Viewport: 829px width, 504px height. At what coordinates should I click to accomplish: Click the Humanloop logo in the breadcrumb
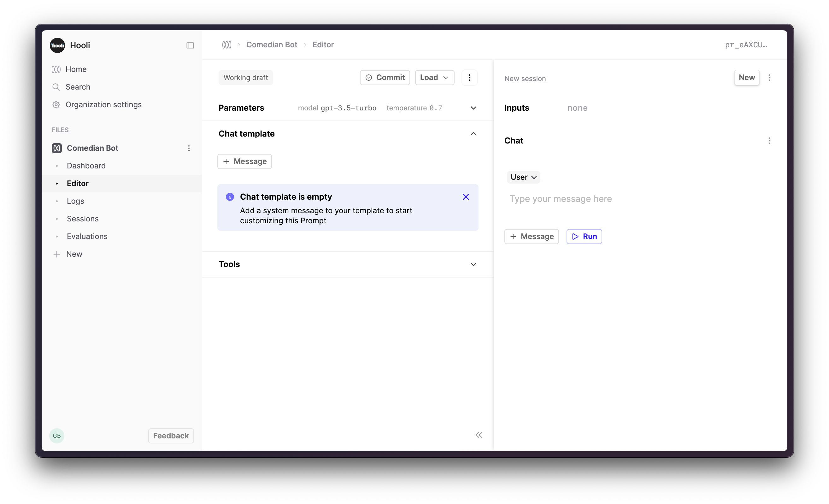(227, 44)
